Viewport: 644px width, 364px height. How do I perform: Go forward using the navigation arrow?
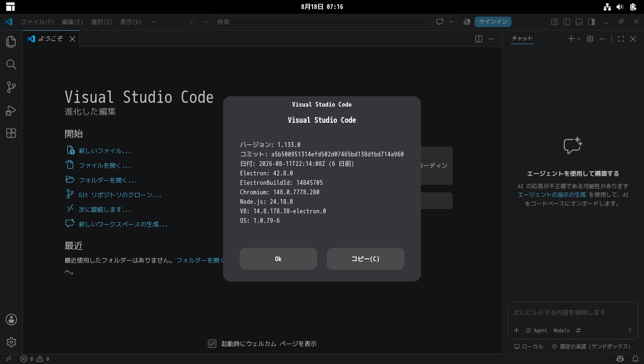(205, 22)
